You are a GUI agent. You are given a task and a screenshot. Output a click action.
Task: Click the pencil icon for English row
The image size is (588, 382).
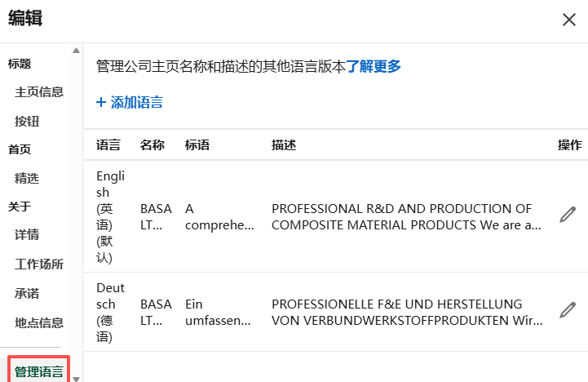click(x=568, y=215)
